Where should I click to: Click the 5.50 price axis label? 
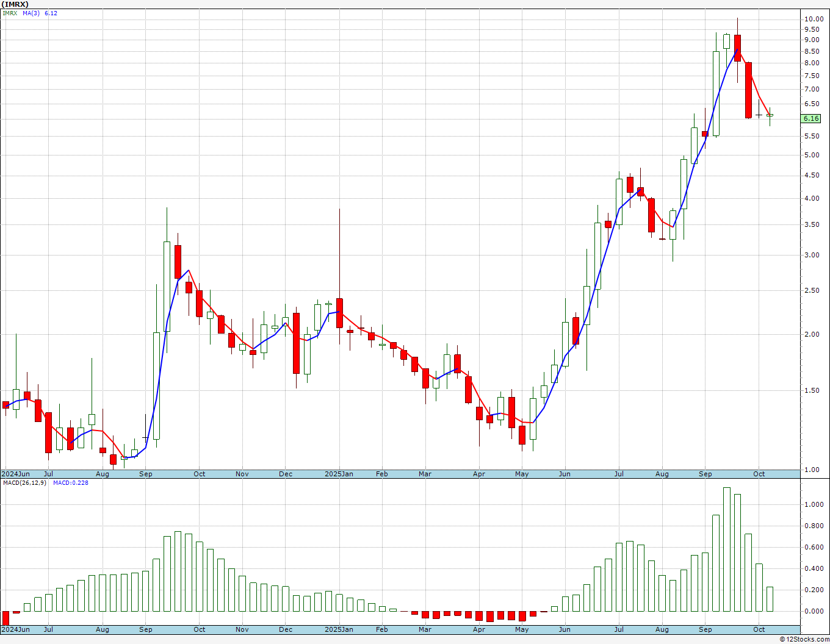coord(812,136)
